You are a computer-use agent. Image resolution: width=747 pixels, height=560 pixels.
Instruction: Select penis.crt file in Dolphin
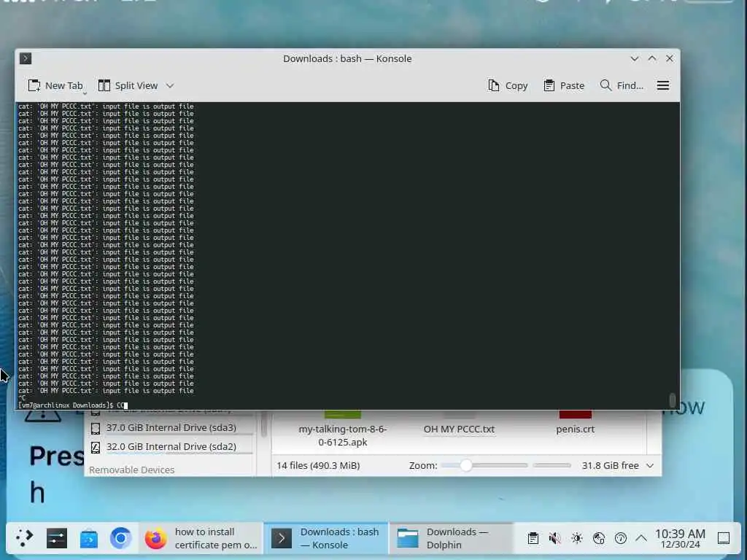pos(576,429)
